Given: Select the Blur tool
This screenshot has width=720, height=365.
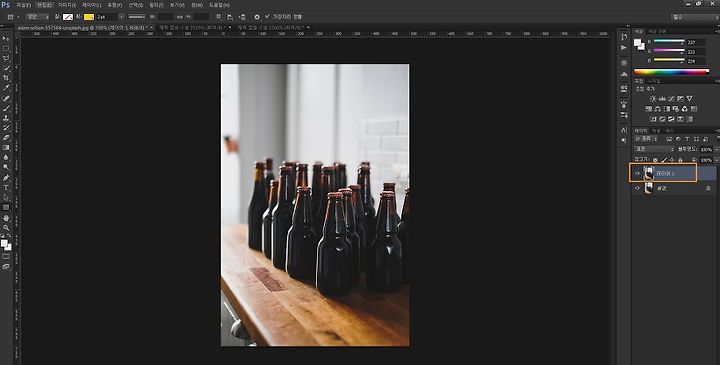Looking at the screenshot, I should [6, 157].
